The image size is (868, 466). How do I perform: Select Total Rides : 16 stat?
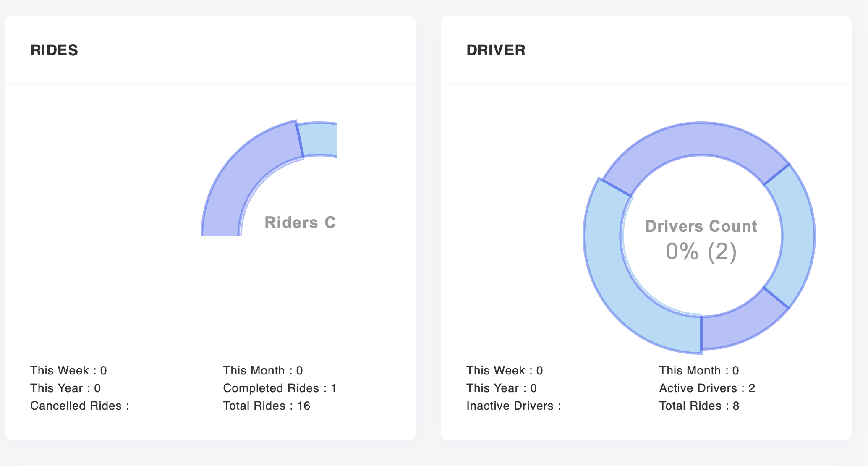[x=267, y=406]
